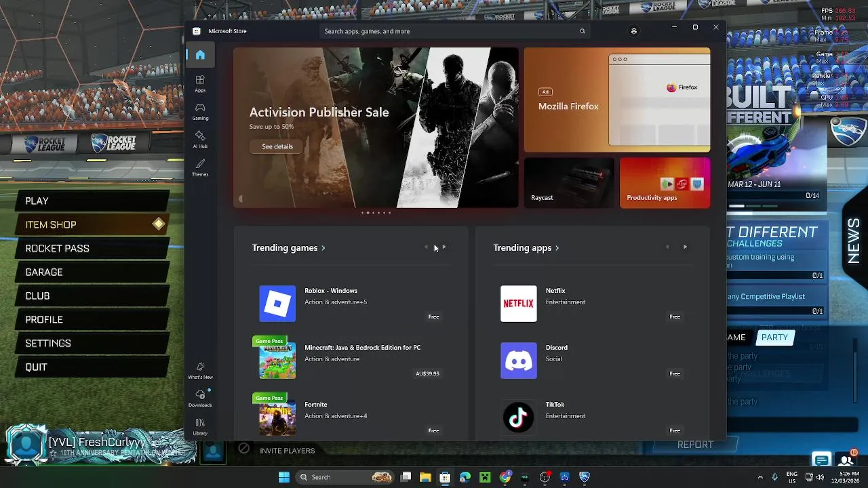Click See details on Activision sale banner
Screen dimensions: 868x488
point(277,146)
